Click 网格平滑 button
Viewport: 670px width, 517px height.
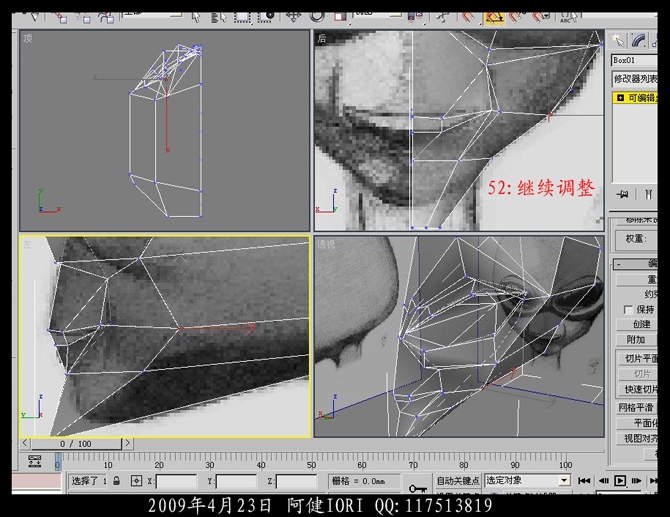pyautogui.click(x=638, y=408)
